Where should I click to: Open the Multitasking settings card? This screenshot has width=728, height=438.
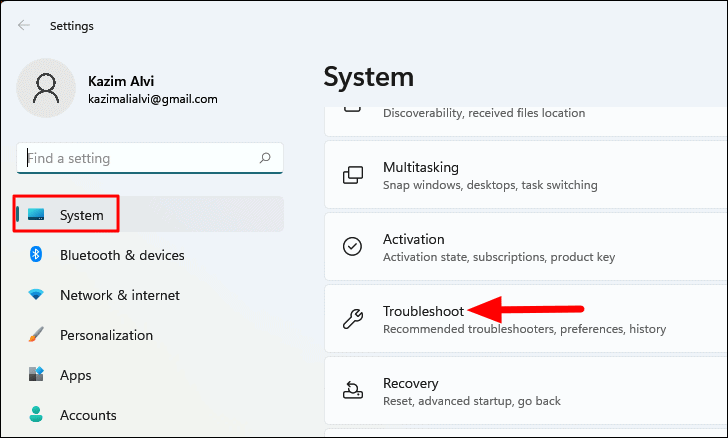(x=526, y=175)
